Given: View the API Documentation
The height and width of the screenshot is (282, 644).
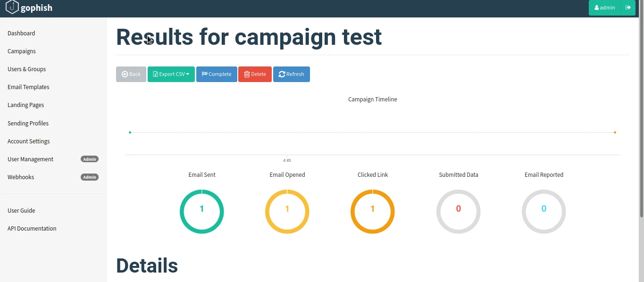Looking at the screenshot, I should pyautogui.click(x=32, y=228).
